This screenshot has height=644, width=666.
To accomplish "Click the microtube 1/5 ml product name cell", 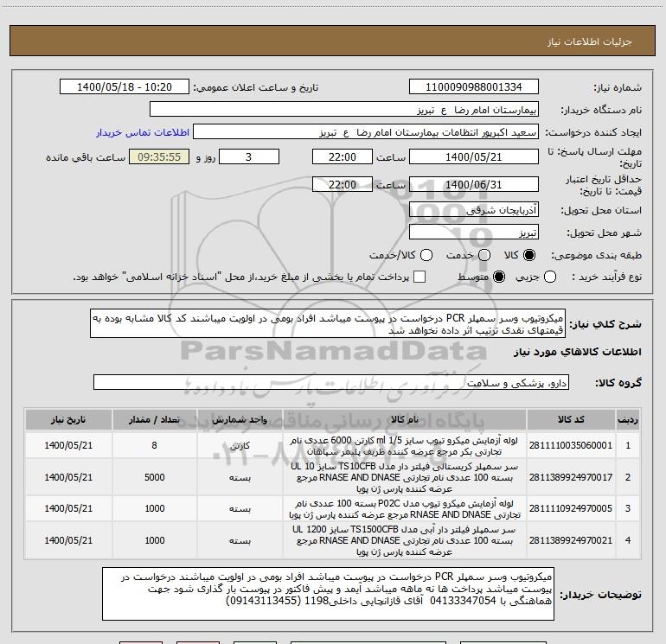I will (405, 446).
